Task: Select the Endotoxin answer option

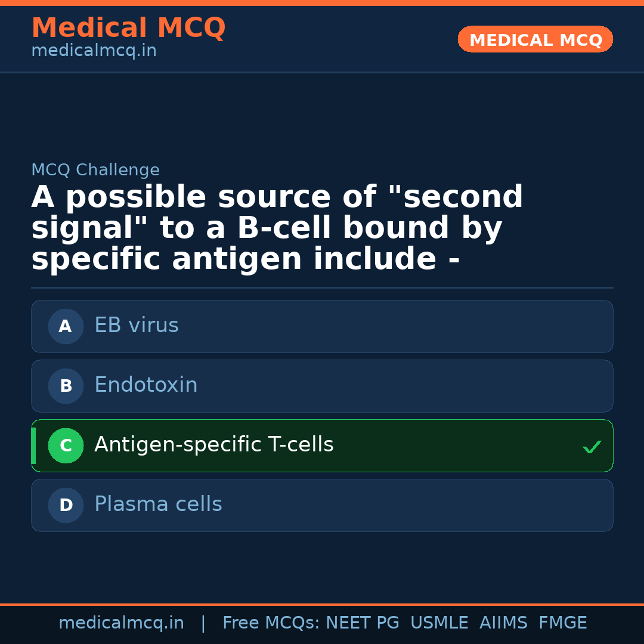Action: 322,386
